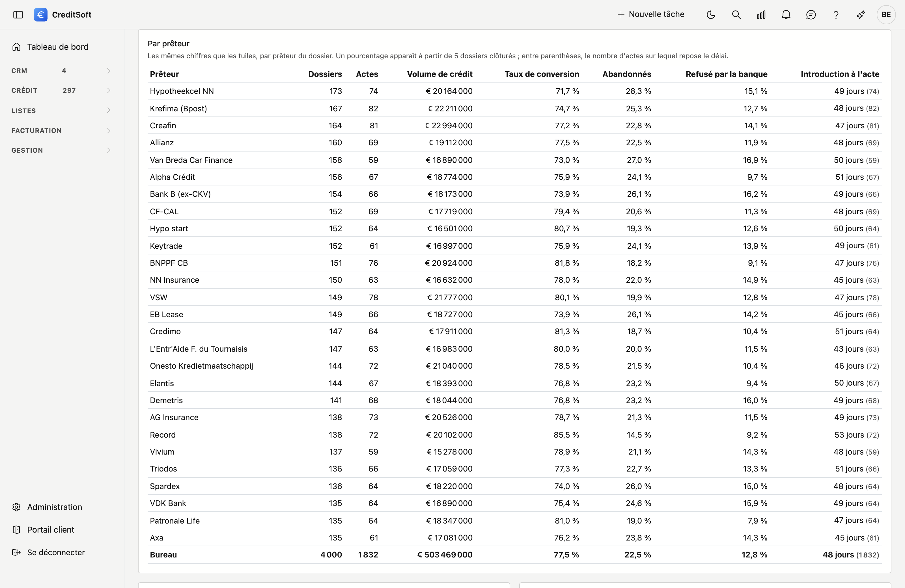
Task: Open the CRM menu label
Action: (x=20, y=71)
